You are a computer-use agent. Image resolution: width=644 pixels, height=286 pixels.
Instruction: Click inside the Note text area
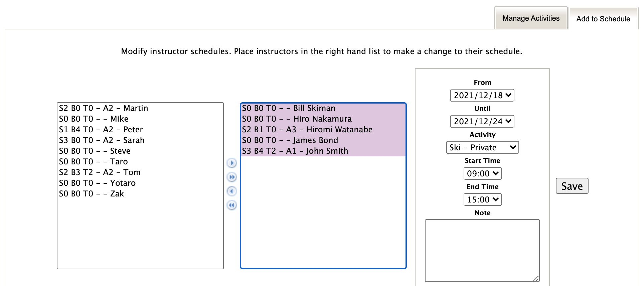pyautogui.click(x=482, y=250)
